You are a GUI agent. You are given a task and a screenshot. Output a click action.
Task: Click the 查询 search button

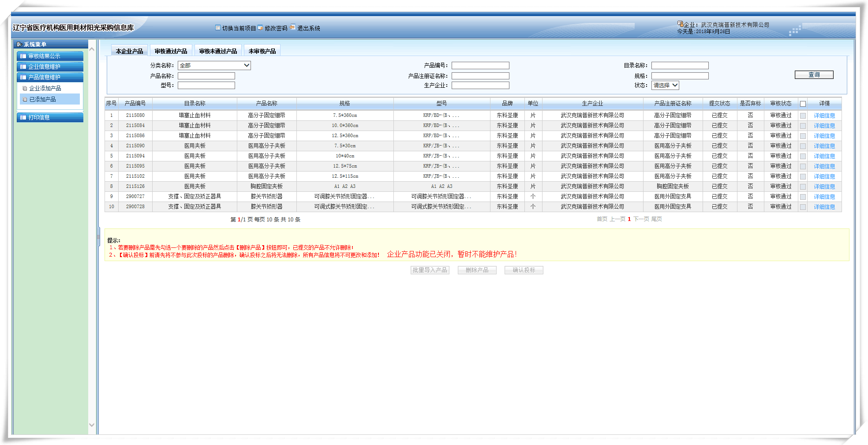pyautogui.click(x=814, y=75)
